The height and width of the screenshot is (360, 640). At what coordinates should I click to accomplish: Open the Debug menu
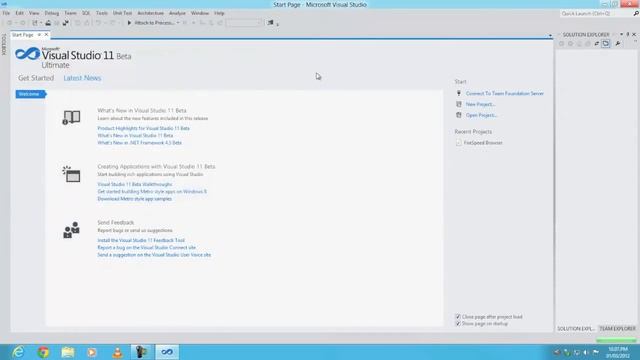pos(52,13)
